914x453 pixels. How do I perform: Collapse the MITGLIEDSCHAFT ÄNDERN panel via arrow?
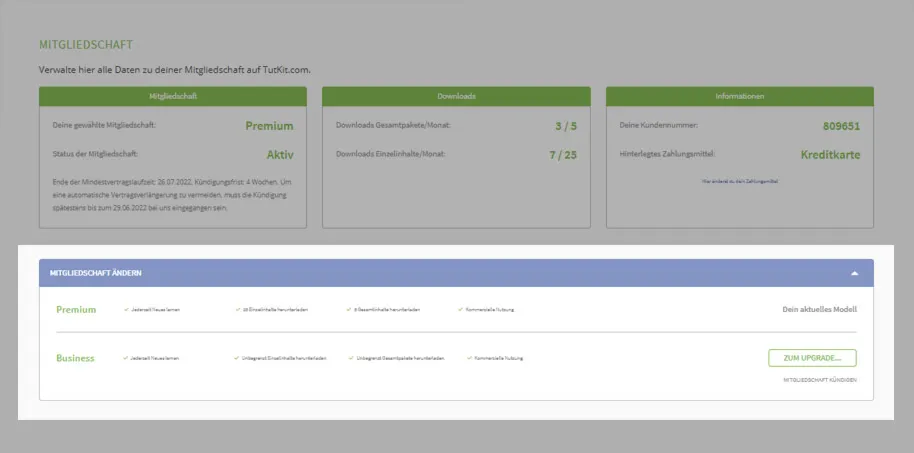pos(855,273)
